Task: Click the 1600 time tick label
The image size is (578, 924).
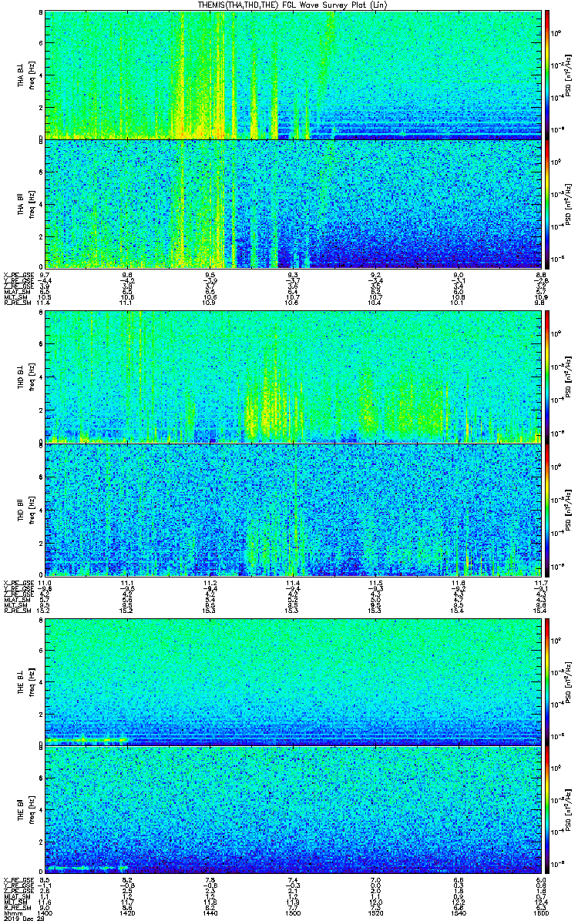Action: point(539,914)
